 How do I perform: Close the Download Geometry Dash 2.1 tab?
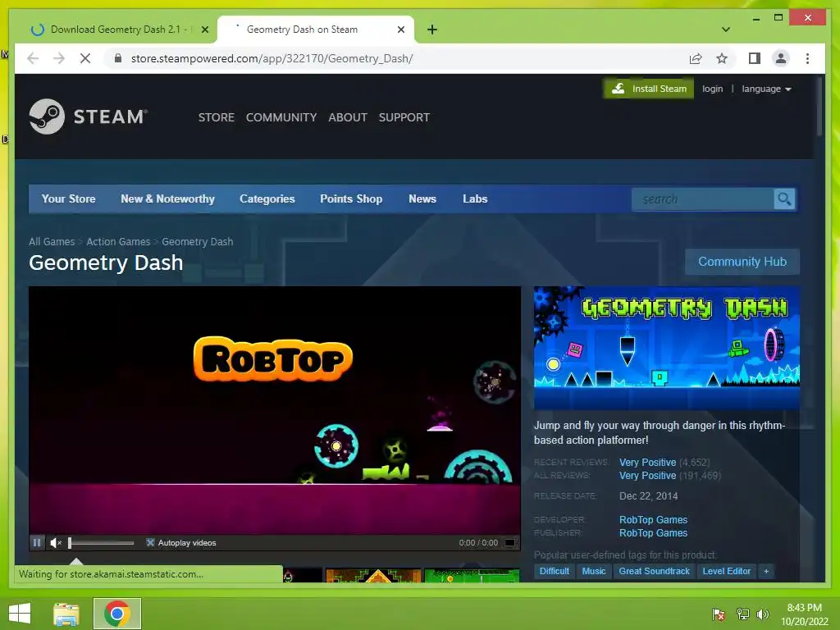point(204,30)
